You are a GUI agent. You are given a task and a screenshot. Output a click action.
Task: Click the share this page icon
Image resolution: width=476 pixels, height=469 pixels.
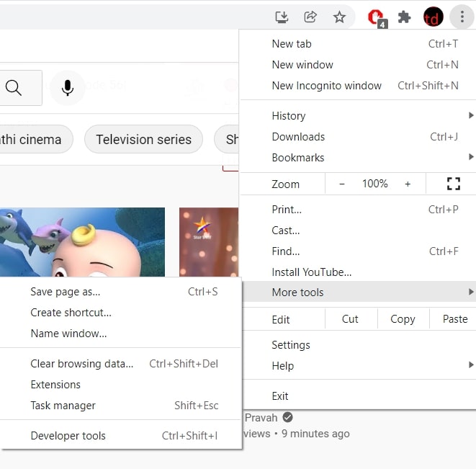coord(310,17)
